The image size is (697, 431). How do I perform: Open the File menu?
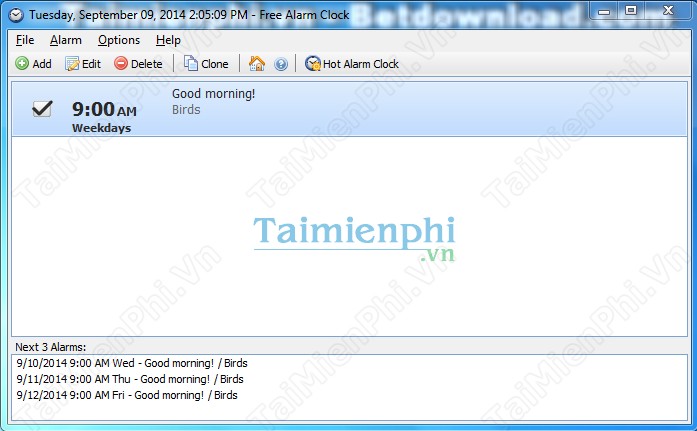[25, 40]
